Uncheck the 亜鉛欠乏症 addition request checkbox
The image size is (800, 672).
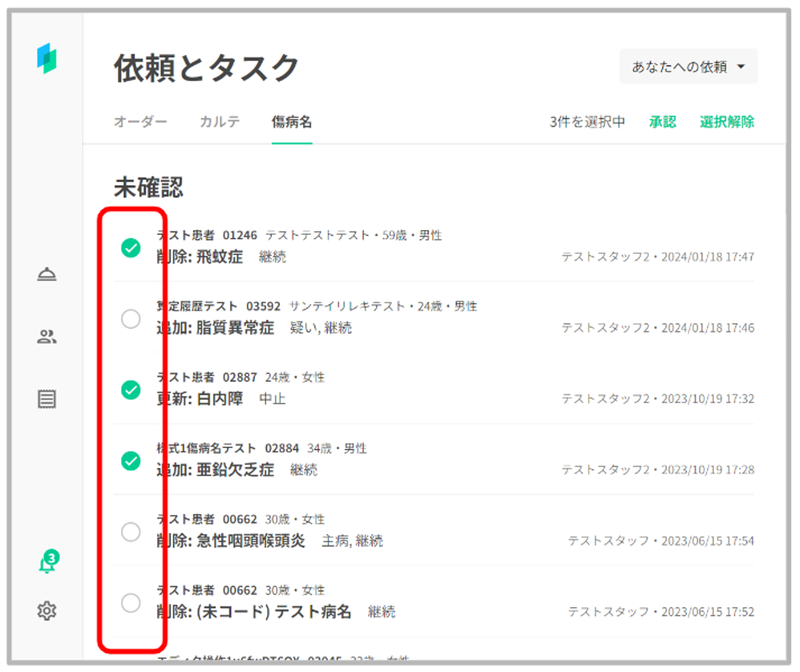131,461
